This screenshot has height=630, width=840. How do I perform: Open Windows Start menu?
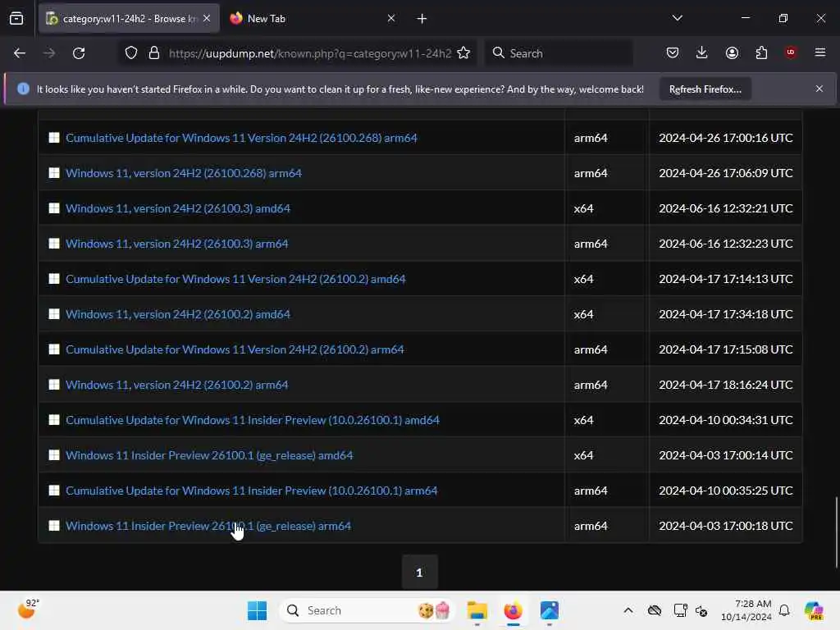[257, 610]
